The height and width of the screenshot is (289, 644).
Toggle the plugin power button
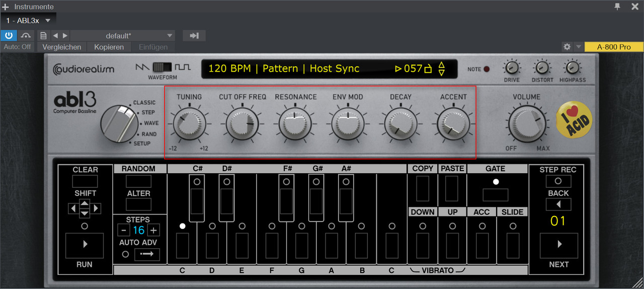pyautogui.click(x=9, y=36)
